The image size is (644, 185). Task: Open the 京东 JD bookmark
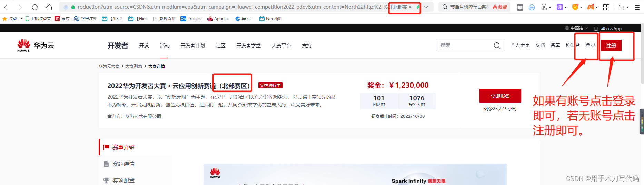click(x=62, y=19)
